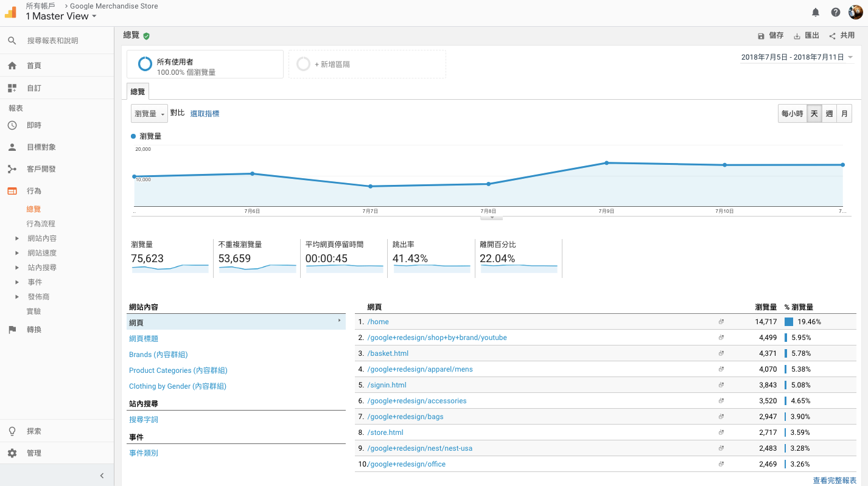Click the save icon for 儲存
The image size is (868, 486).
(x=761, y=36)
